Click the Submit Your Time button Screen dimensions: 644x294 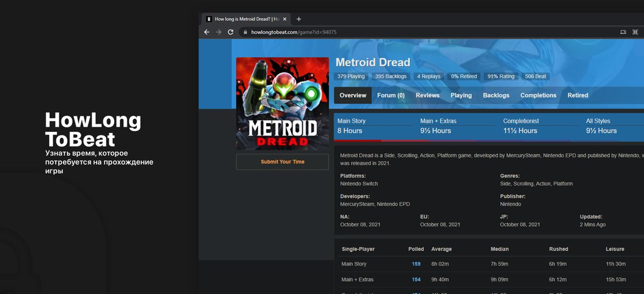(282, 161)
